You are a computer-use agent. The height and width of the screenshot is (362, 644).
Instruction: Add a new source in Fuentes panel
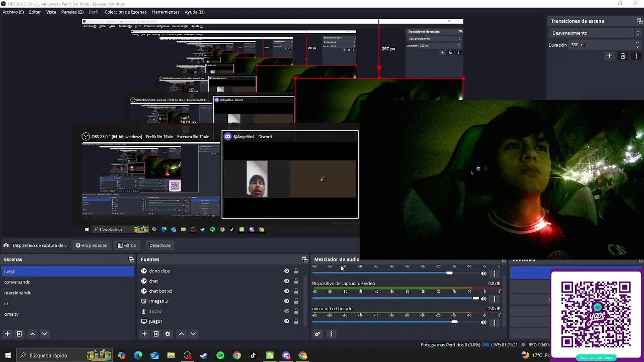[144, 334]
